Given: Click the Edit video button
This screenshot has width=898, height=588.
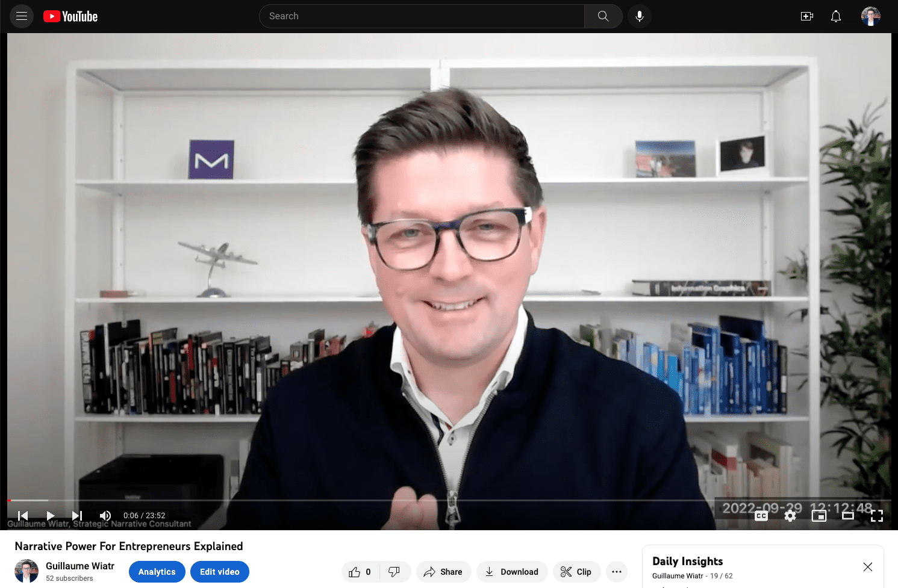Looking at the screenshot, I should coord(220,572).
